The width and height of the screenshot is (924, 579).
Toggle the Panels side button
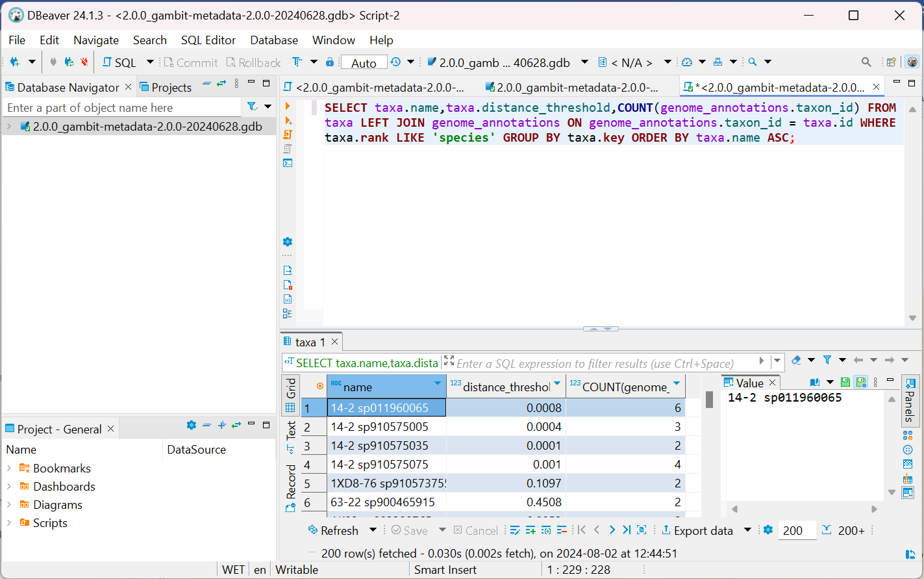pos(909,400)
